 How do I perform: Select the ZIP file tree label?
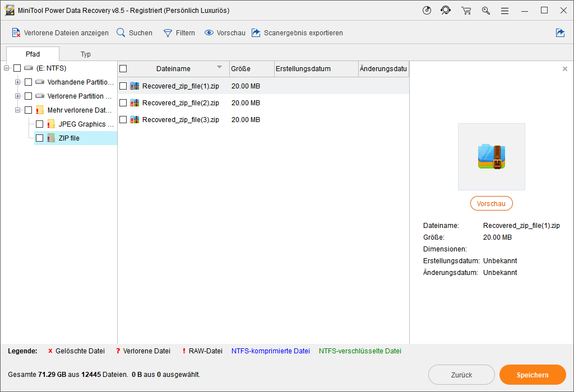(x=69, y=138)
